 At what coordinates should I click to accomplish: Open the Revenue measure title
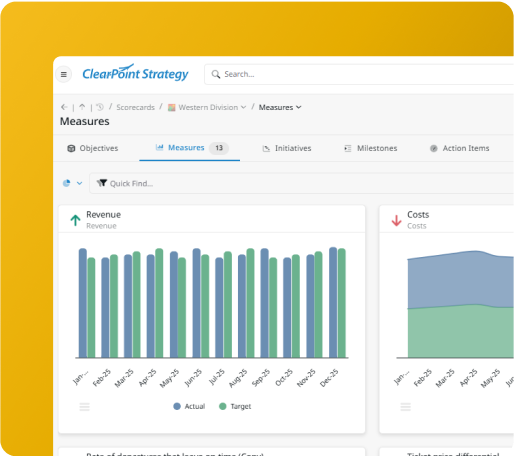click(x=103, y=215)
